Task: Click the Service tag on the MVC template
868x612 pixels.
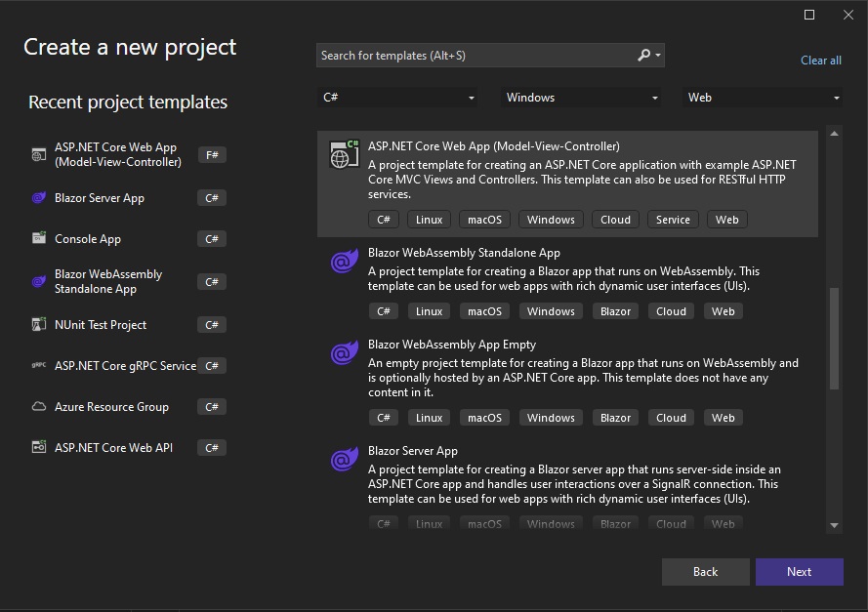Action: point(673,219)
